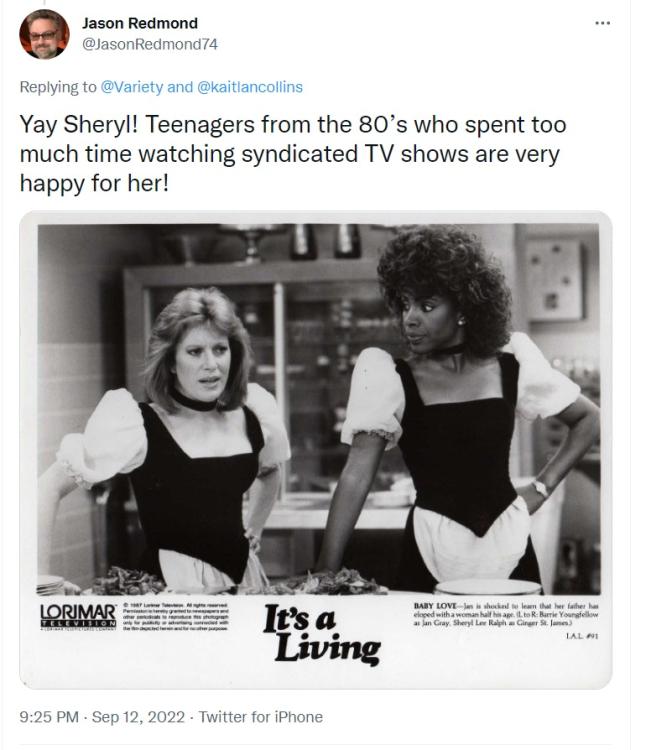The height and width of the screenshot is (750, 646).
Task: Open the three-dot more options menu
Action: [602, 22]
